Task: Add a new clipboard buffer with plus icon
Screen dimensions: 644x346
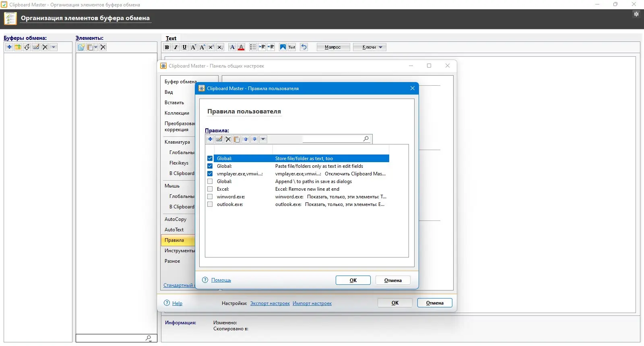Action: tap(9, 47)
